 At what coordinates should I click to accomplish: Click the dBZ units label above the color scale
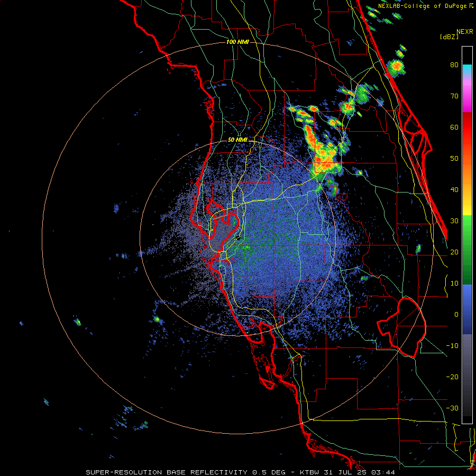[x=449, y=36]
